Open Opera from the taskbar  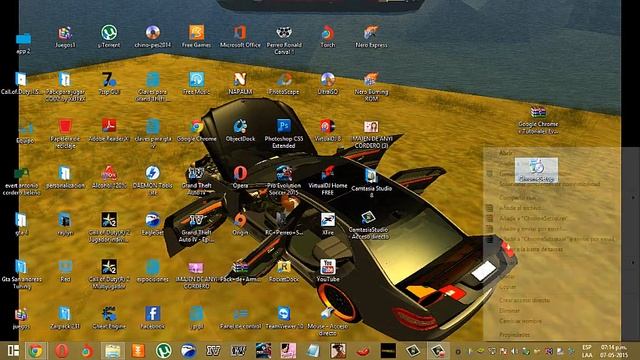point(62,351)
